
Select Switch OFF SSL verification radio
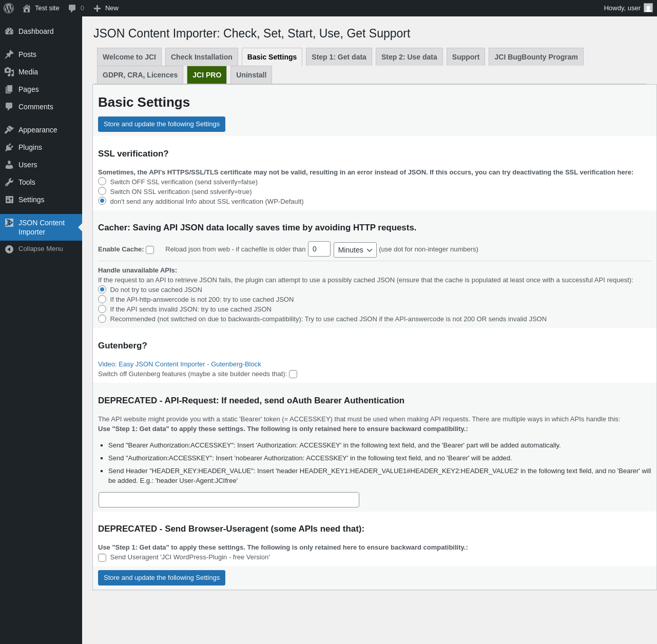coord(102,181)
